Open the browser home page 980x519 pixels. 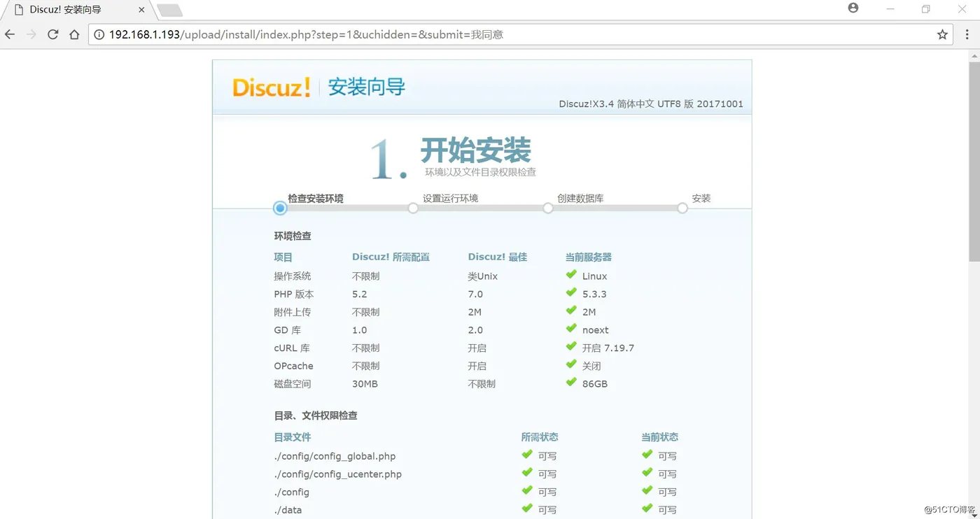[x=74, y=34]
